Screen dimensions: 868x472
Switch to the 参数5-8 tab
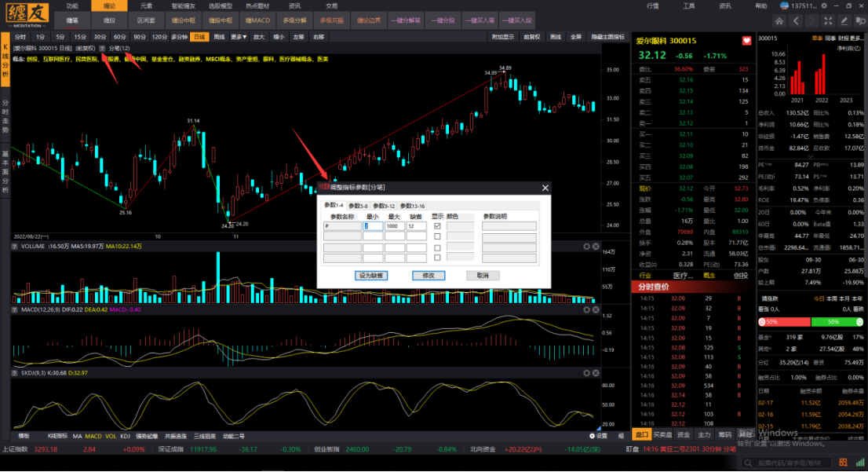click(357, 206)
